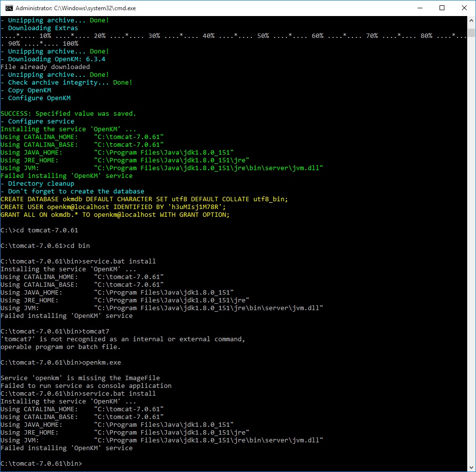Click the final empty command prompt line
This screenshot has width=476, height=472.
[x=41, y=463]
